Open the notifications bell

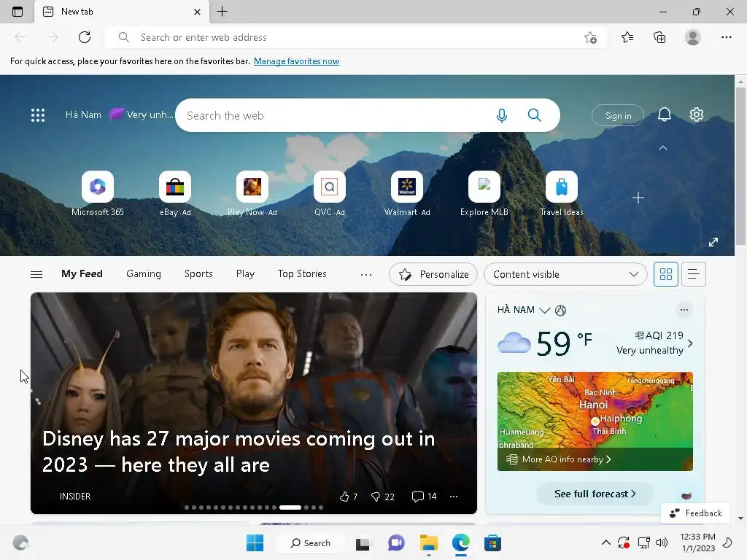coord(664,114)
